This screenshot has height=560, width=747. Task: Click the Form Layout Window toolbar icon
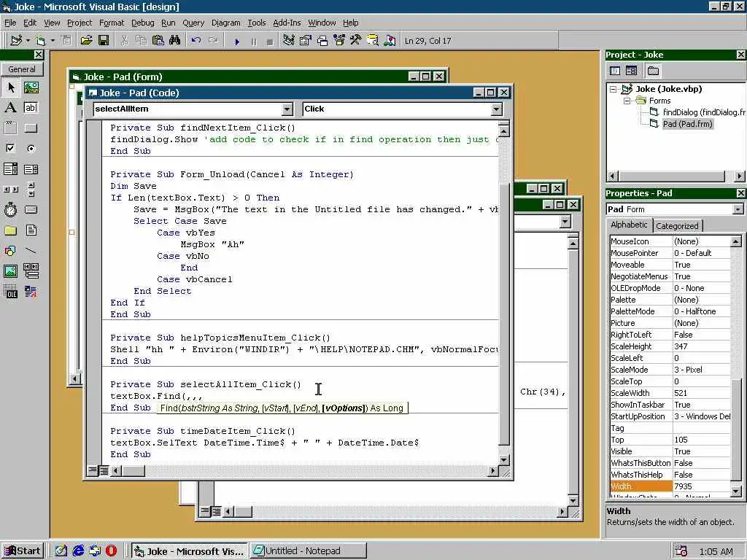(322, 41)
